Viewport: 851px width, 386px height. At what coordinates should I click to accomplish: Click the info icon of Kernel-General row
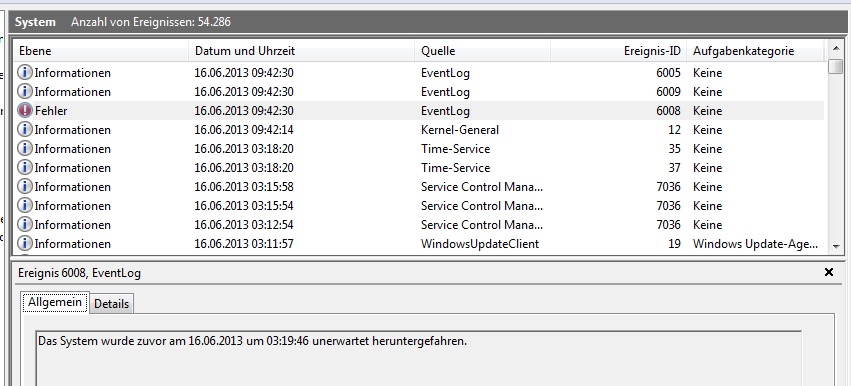tap(25, 129)
